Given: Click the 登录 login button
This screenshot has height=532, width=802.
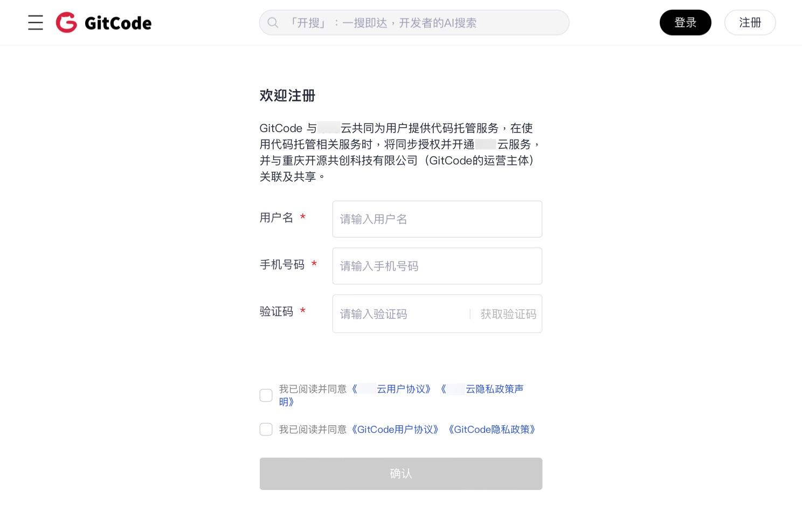Looking at the screenshot, I should [685, 22].
